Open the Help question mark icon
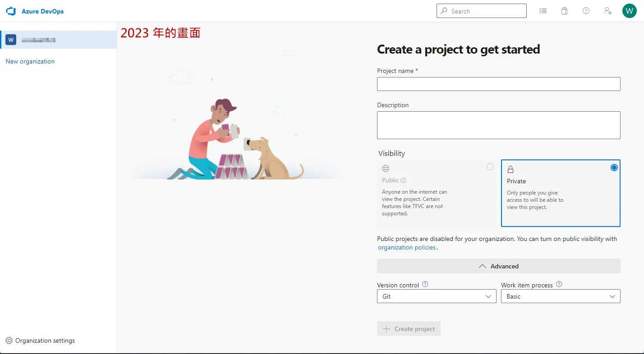 (x=586, y=11)
